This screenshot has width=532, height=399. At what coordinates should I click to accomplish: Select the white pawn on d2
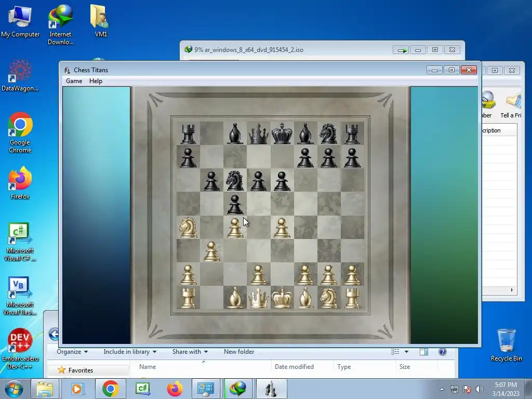point(258,274)
